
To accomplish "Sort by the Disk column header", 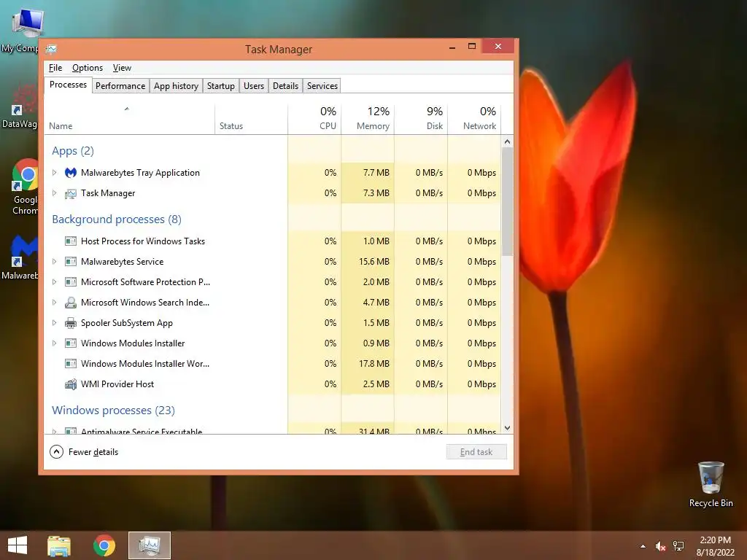I will (421, 118).
